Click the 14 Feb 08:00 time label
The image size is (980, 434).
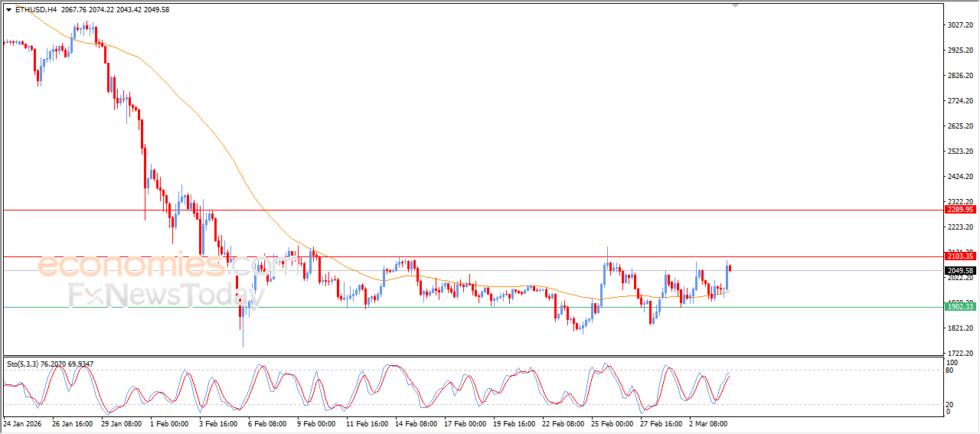pyautogui.click(x=416, y=423)
